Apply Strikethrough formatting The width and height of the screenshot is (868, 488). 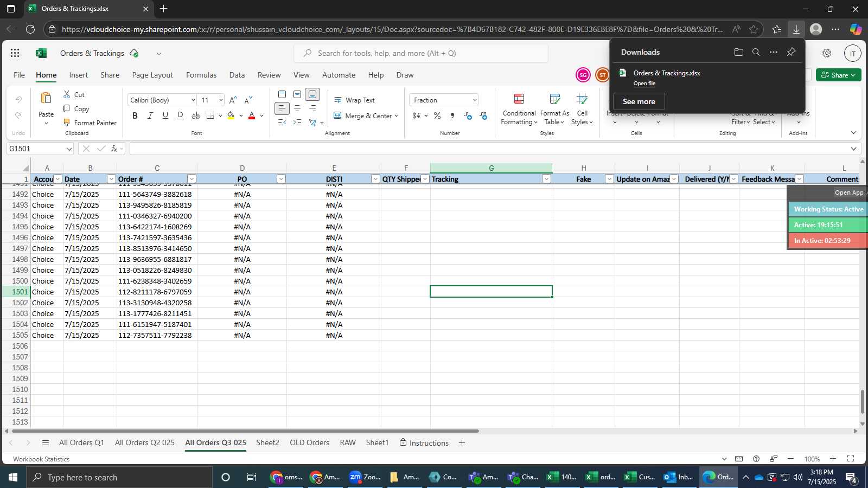click(196, 115)
